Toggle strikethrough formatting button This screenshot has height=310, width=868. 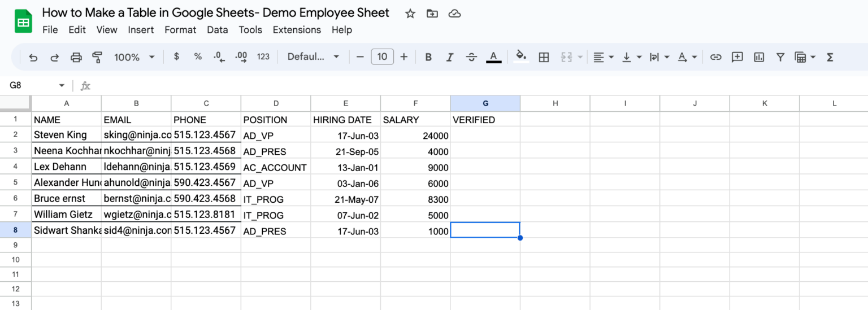pyautogui.click(x=471, y=57)
